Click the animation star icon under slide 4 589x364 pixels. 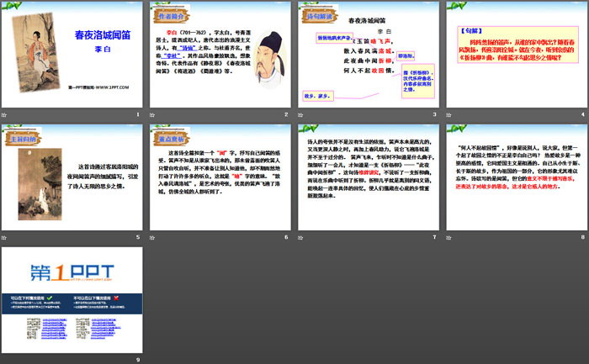pyautogui.click(x=448, y=115)
